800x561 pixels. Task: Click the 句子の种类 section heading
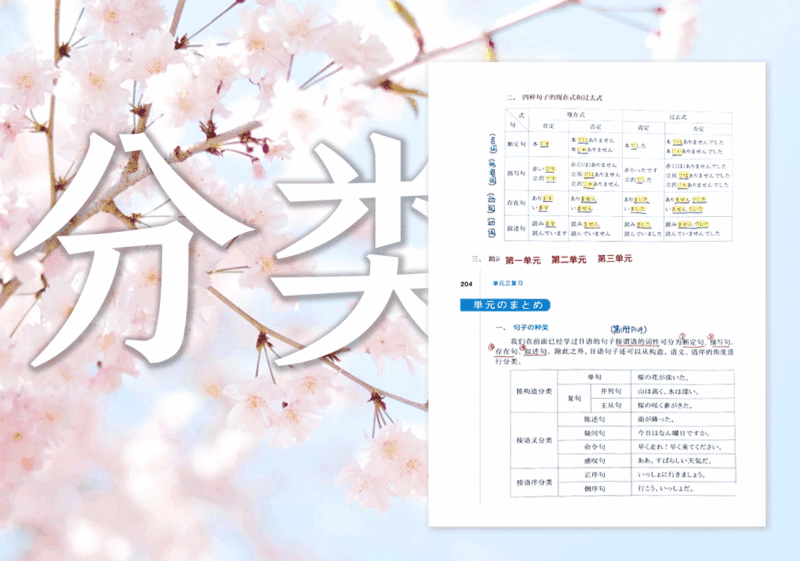coord(530,327)
